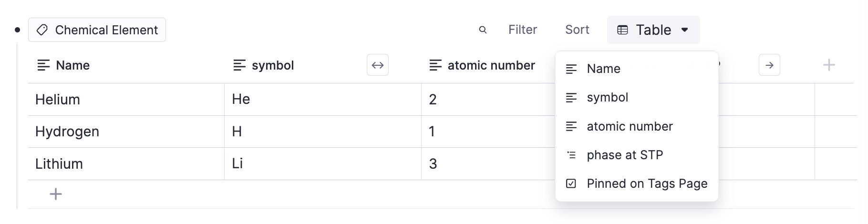Open the Table view dropdown arrow

click(685, 30)
